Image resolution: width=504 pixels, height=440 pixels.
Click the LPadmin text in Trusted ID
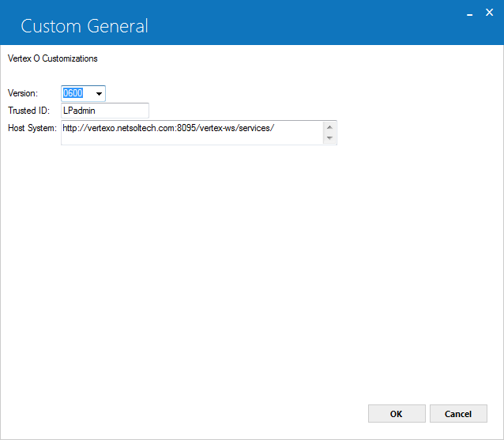tap(79, 111)
